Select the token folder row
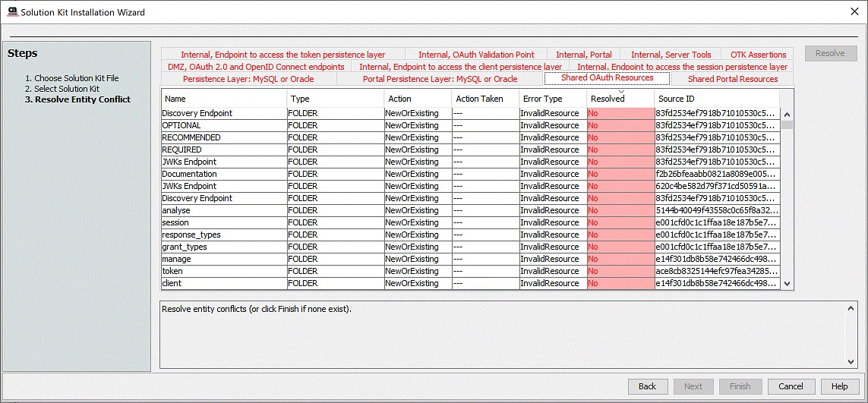The width and height of the screenshot is (868, 403). [471, 271]
